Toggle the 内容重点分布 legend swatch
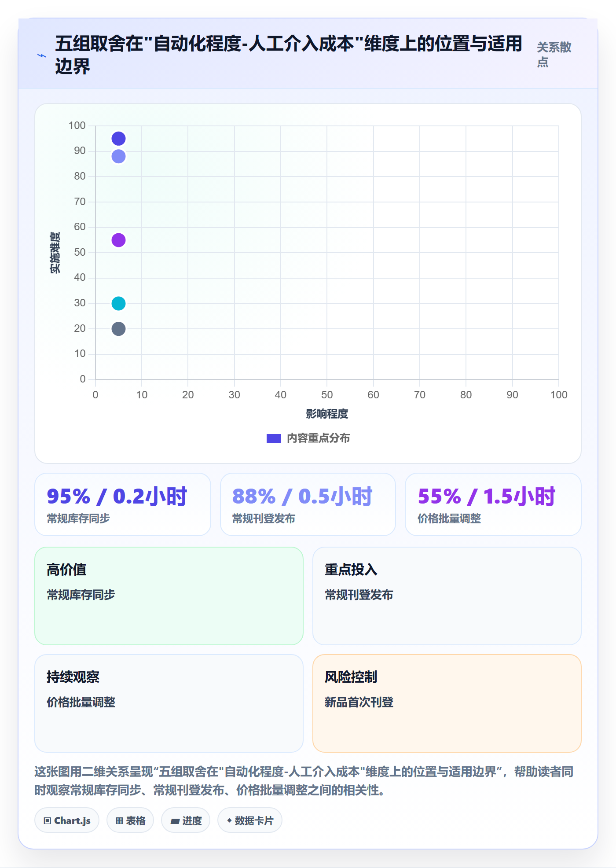 273,438
